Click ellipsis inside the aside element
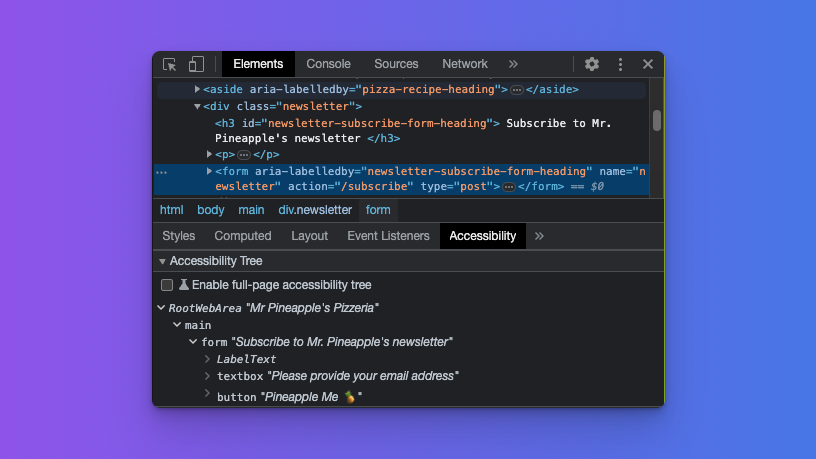816x459 pixels. coord(517,90)
